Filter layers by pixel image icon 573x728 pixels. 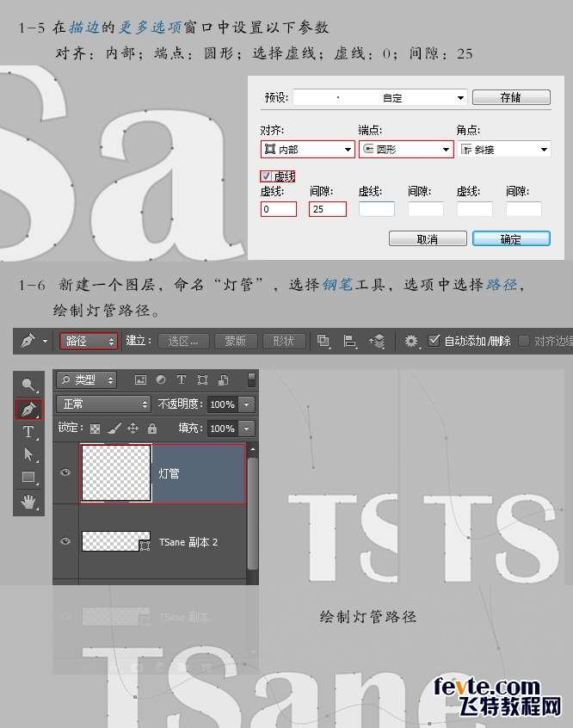tap(140, 379)
